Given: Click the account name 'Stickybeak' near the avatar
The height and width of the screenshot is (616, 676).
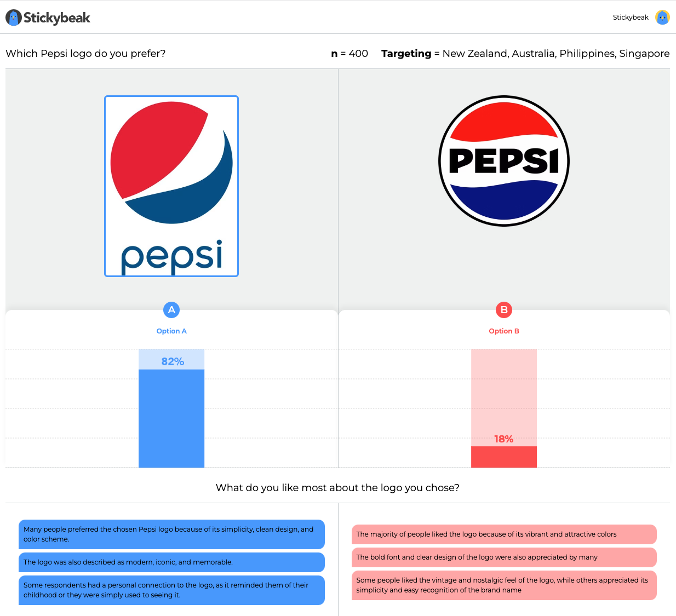Looking at the screenshot, I should (x=630, y=17).
